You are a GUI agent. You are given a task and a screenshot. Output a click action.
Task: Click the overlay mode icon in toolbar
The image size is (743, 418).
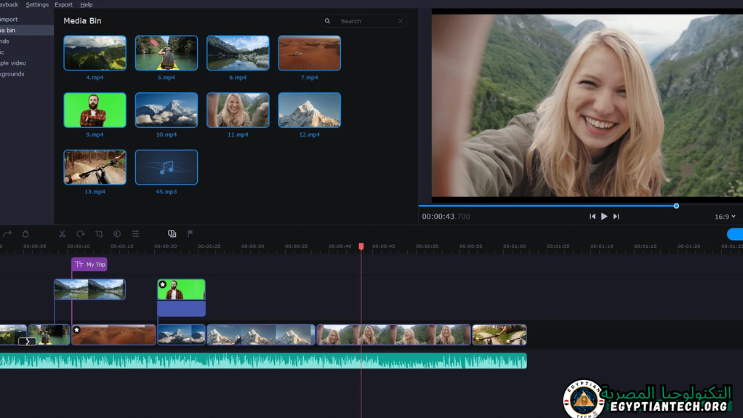point(172,234)
